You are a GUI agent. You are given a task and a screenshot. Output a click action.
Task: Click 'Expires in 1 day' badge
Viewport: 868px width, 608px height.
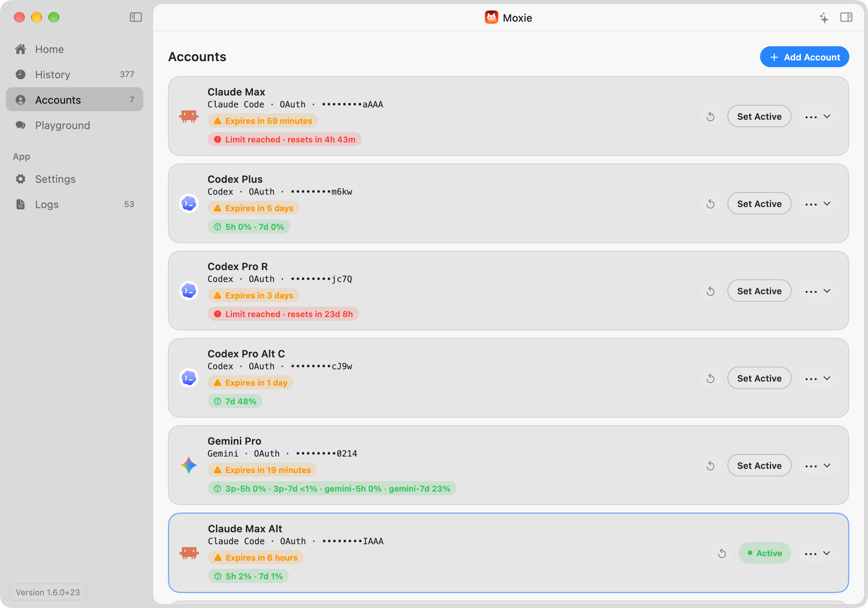click(x=250, y=383)
